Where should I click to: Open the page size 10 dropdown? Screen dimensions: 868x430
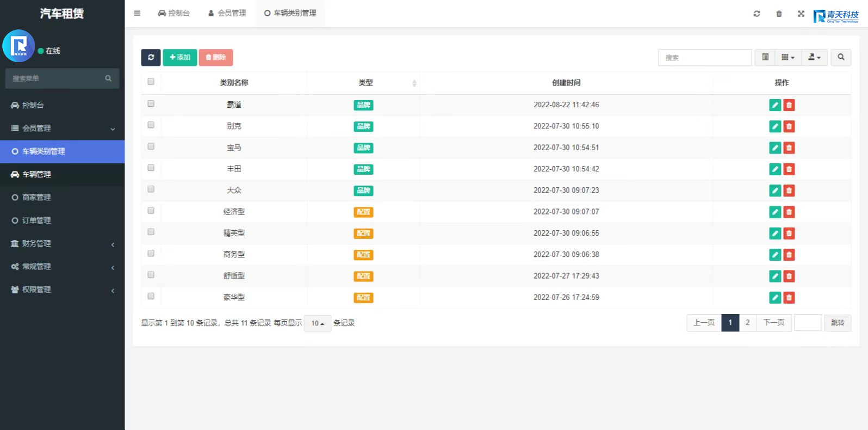coord(318,323)
